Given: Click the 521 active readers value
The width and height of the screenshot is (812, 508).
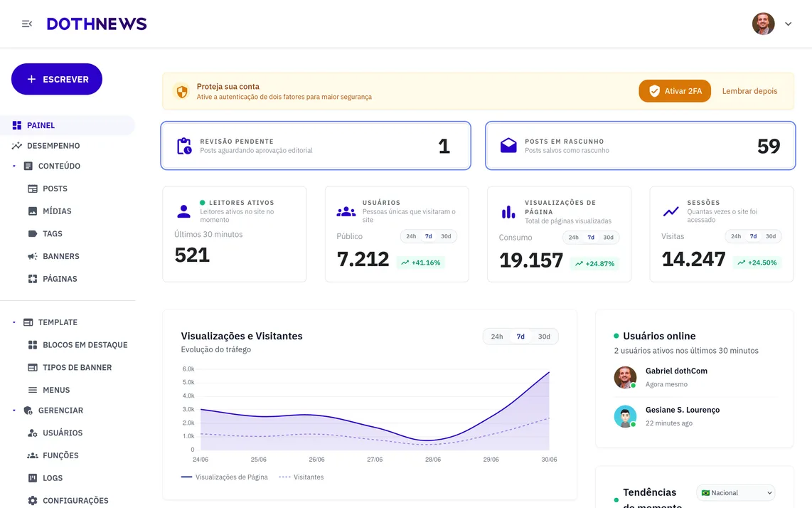Looking at the screenshot, I should pos(192,255).
